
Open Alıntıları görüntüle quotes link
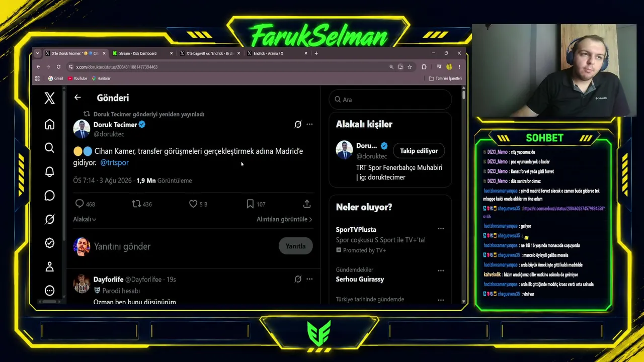coord(284,219)
